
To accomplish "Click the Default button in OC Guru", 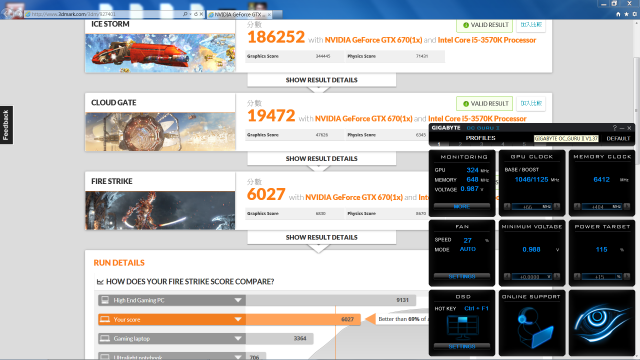I will (618, 138).
